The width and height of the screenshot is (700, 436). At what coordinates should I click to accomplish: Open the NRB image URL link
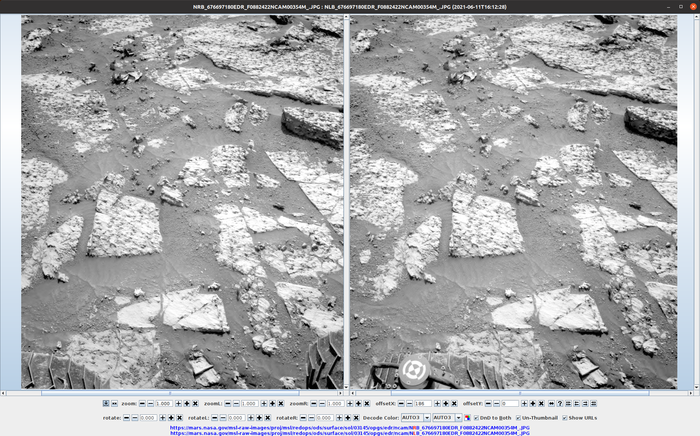(x=349, y=427)
